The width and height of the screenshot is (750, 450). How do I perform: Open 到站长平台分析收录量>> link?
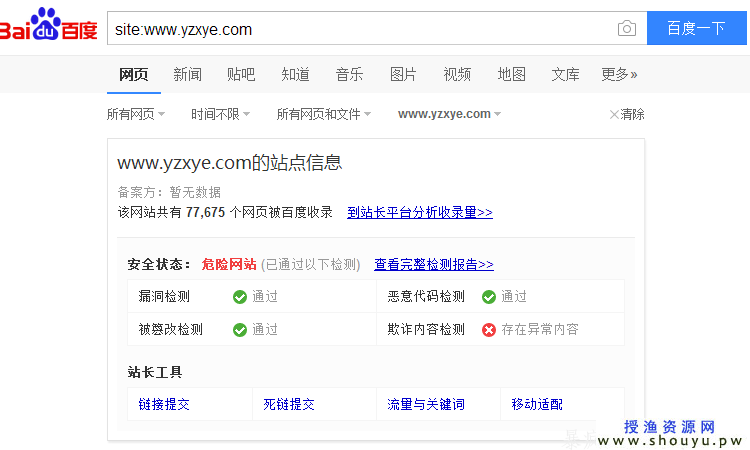420,212
